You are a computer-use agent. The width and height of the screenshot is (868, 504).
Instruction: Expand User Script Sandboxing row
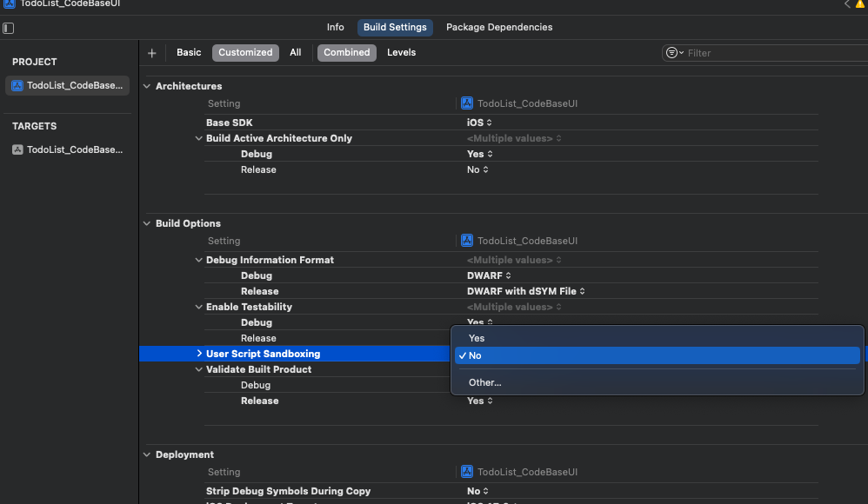(x=199, y=354)
